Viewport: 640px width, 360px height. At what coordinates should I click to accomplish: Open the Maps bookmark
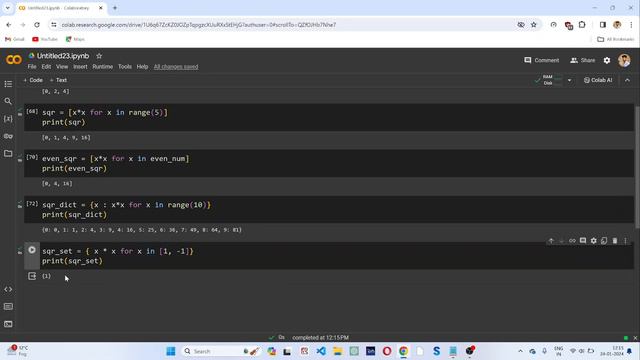[75, 39]
